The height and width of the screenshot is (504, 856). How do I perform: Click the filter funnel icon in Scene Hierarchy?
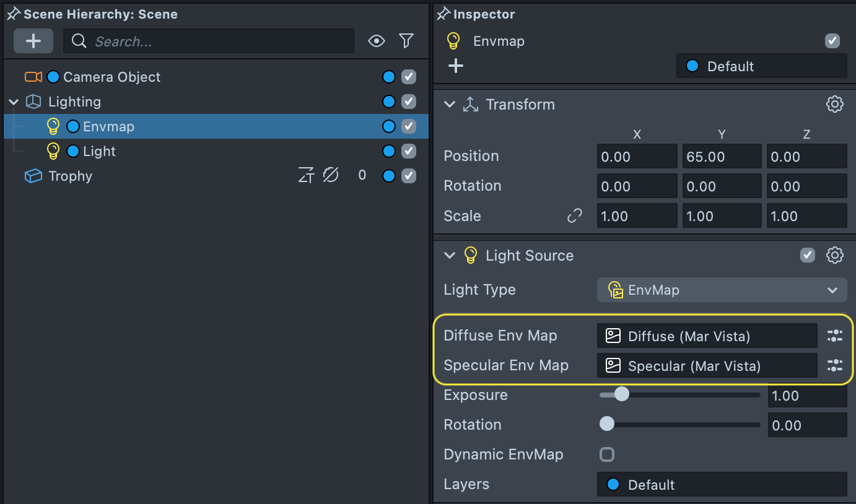406,41
